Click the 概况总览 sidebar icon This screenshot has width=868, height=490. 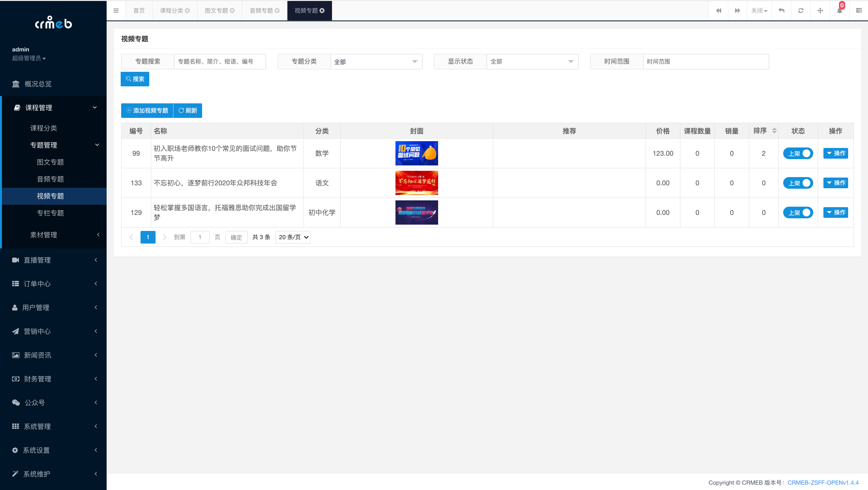tap(16, 83)
